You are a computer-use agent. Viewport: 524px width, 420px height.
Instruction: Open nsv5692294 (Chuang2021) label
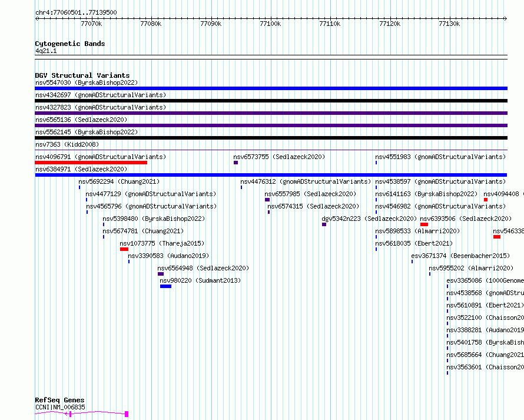[119, 181]
